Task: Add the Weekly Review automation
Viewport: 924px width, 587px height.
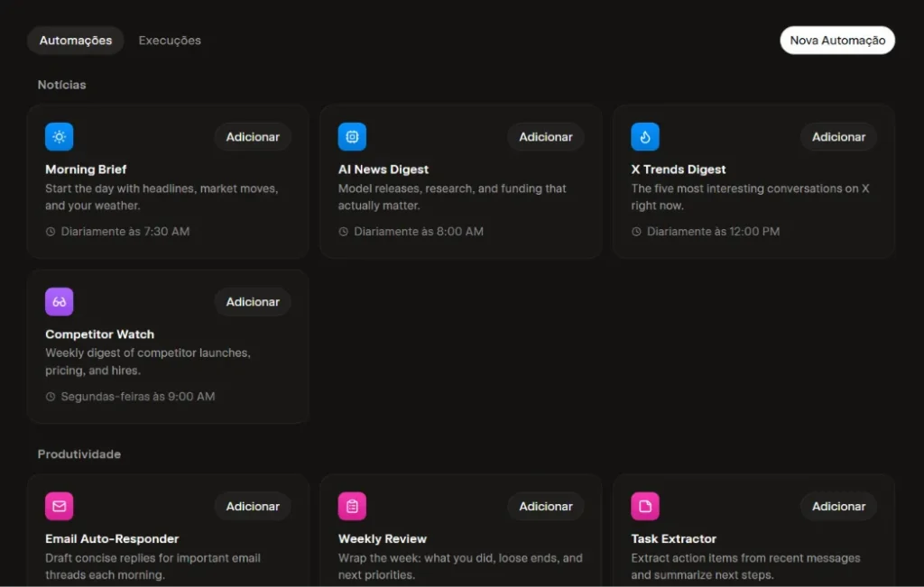Action: (546, 506)
